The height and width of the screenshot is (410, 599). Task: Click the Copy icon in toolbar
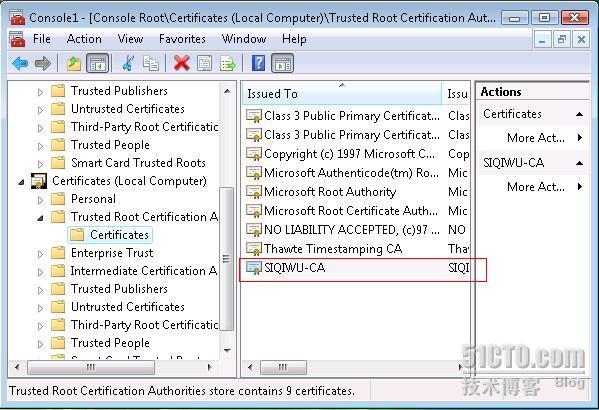151,63
